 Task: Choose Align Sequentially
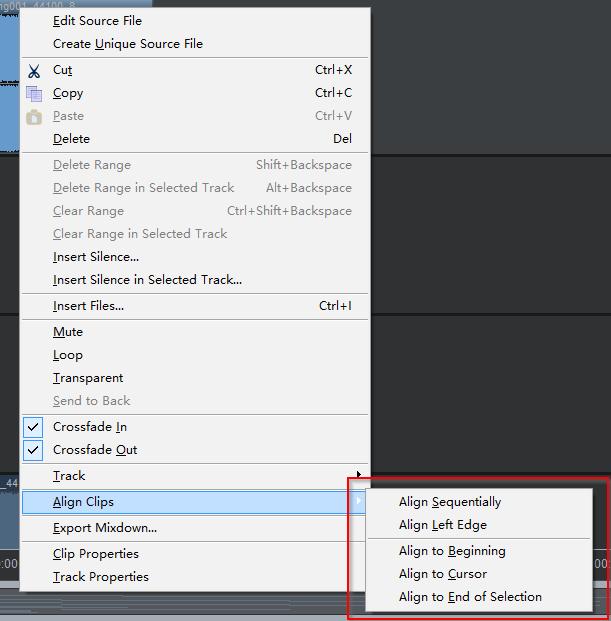(x=450, y=502)
